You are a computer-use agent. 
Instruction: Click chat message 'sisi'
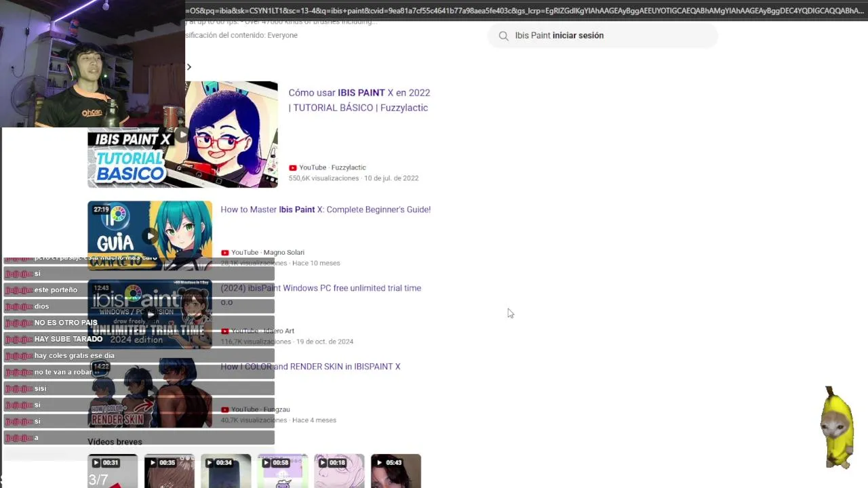coord(40,388)
